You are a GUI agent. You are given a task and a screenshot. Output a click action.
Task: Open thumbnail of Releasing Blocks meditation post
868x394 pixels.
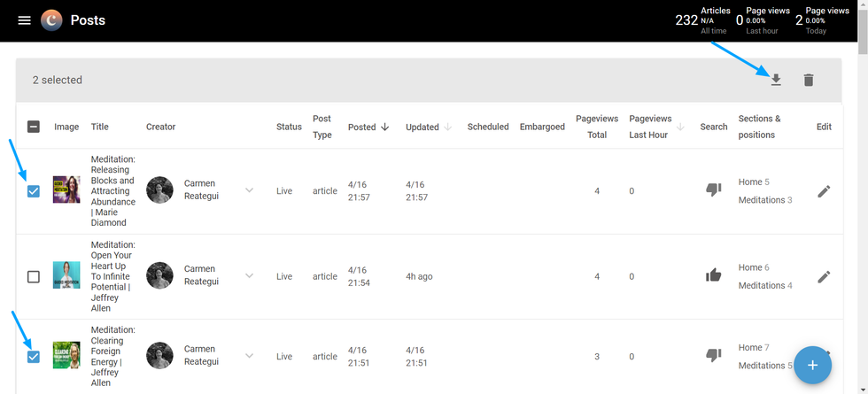click(x=66, y=190)
